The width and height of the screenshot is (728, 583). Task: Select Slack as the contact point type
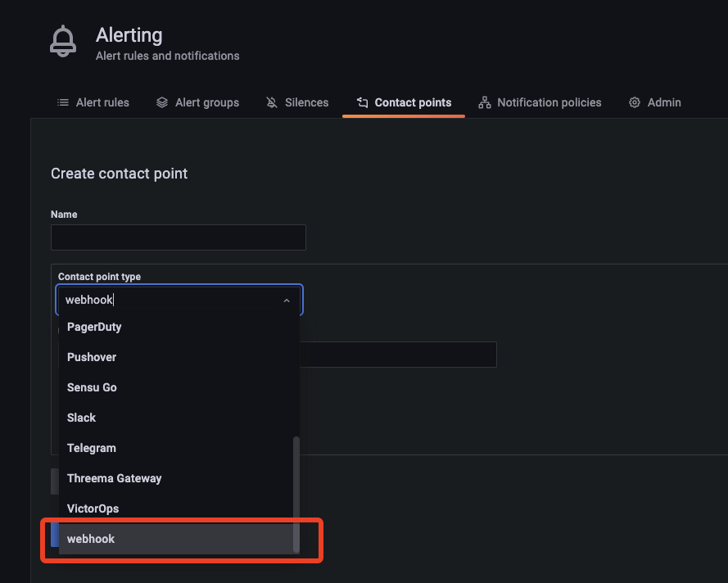(x=81, y=418)
